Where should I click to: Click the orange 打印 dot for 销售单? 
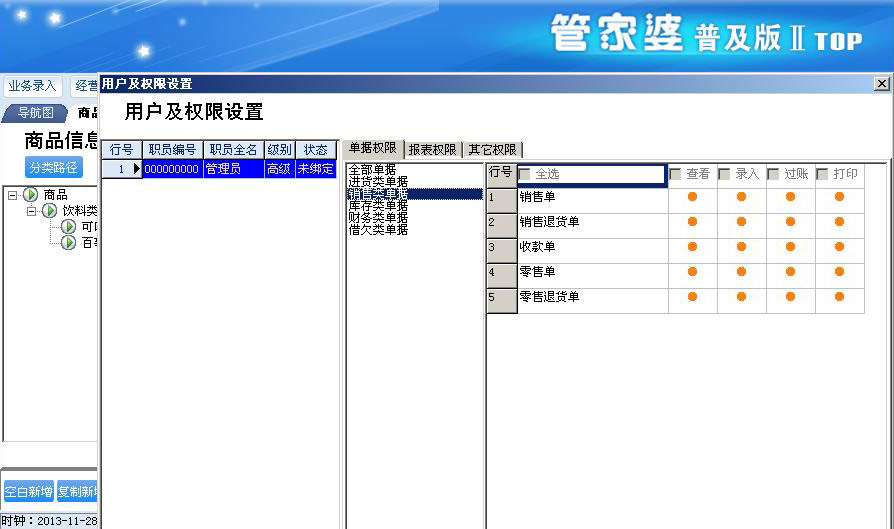(839, 197)
